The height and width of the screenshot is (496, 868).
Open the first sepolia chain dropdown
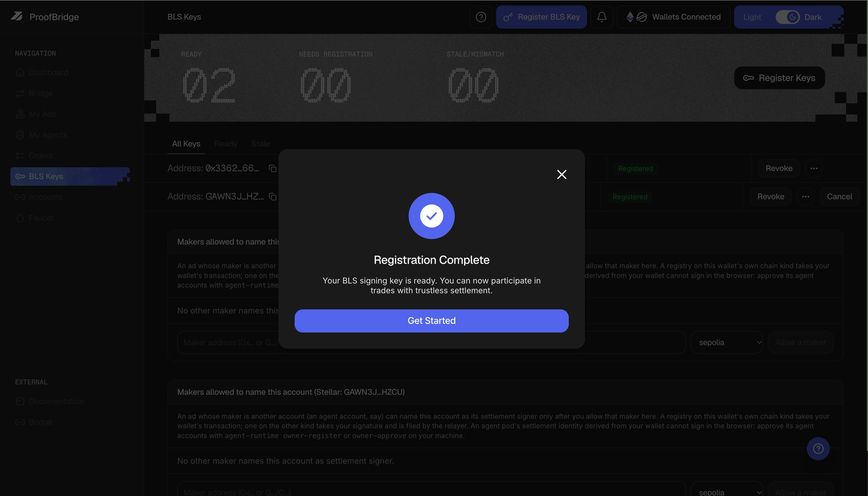point(727,343)
